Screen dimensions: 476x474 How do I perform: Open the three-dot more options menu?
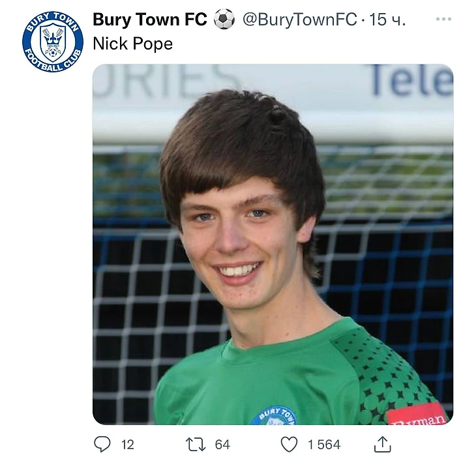click(443, 20)
